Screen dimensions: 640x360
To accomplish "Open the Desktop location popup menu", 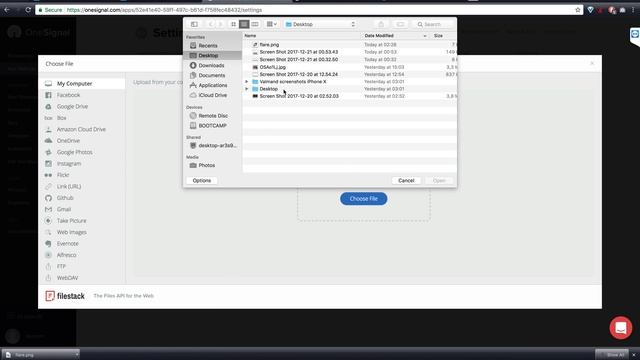I will click(x=320, y=24).
